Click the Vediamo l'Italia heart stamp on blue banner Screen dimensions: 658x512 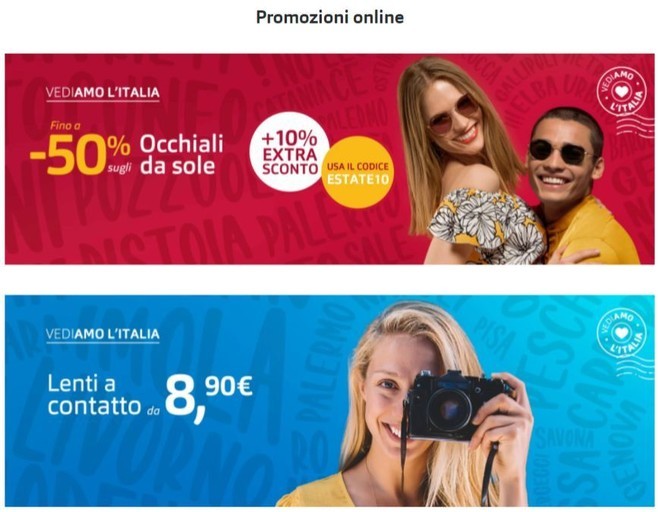coord(621,333)
